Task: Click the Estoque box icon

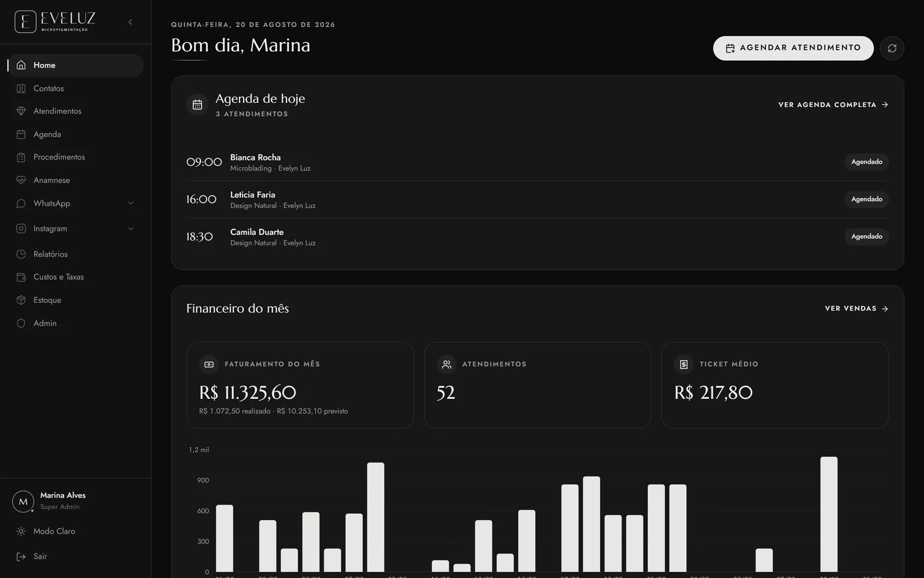Action: point(21,300)
